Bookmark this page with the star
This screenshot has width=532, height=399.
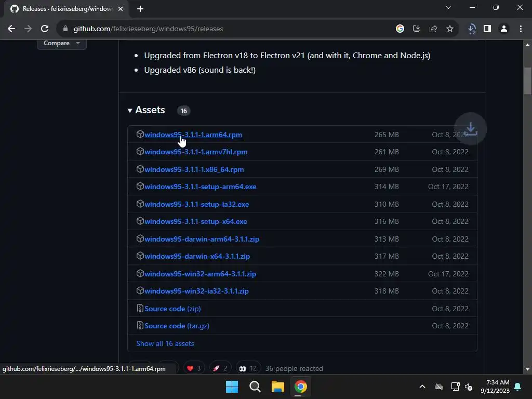[450, 29]
